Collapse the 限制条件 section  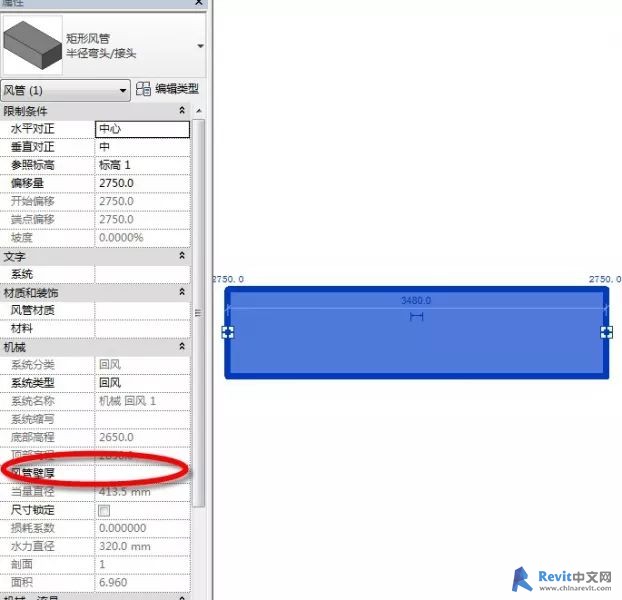click(x=182, y=110)
